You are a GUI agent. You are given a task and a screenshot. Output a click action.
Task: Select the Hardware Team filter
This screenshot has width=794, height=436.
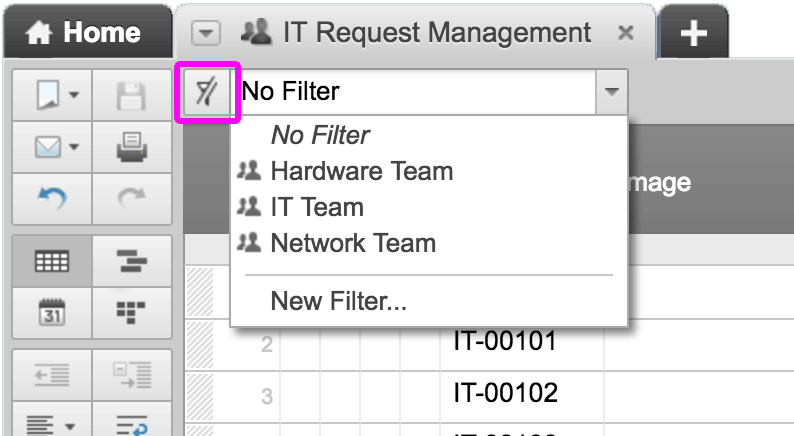pos(361,171)
